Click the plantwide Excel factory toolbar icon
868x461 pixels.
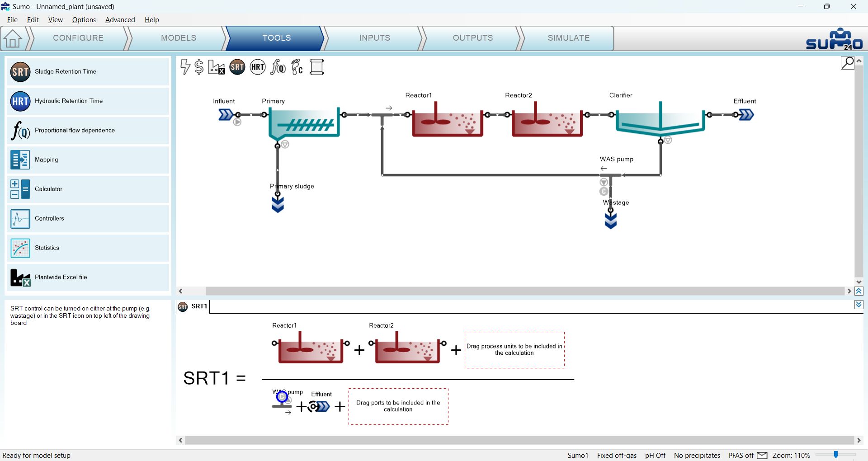click(x=217, y=67)
